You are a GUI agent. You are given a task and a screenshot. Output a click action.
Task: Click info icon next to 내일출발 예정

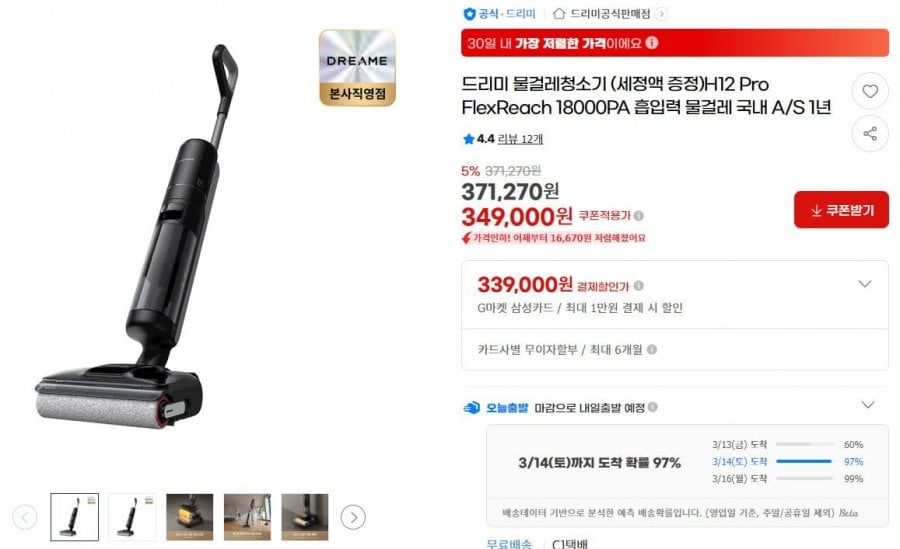point(653,407)
